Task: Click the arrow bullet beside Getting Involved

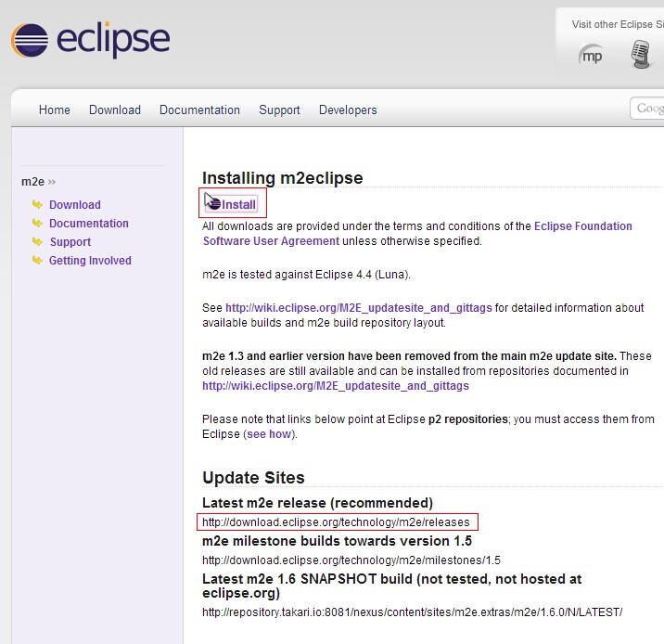Action: 38,260
